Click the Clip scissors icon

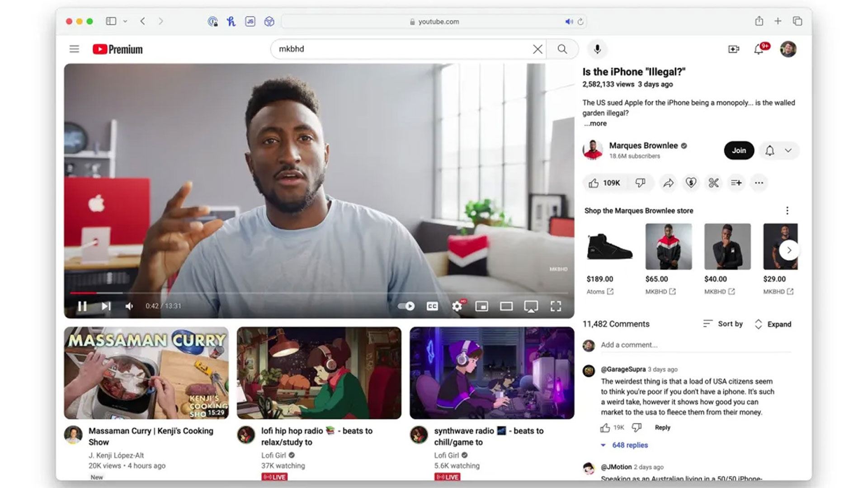pos(713,183)
